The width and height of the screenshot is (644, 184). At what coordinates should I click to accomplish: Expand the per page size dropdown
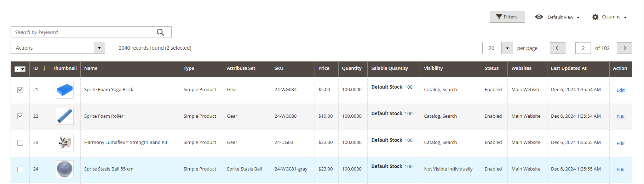pos(507,48)
